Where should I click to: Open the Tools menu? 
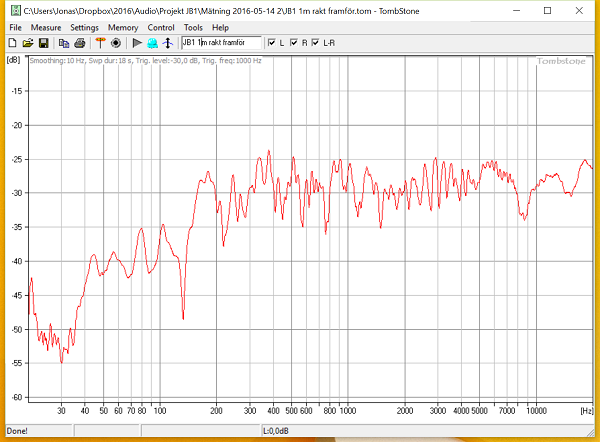193,28
